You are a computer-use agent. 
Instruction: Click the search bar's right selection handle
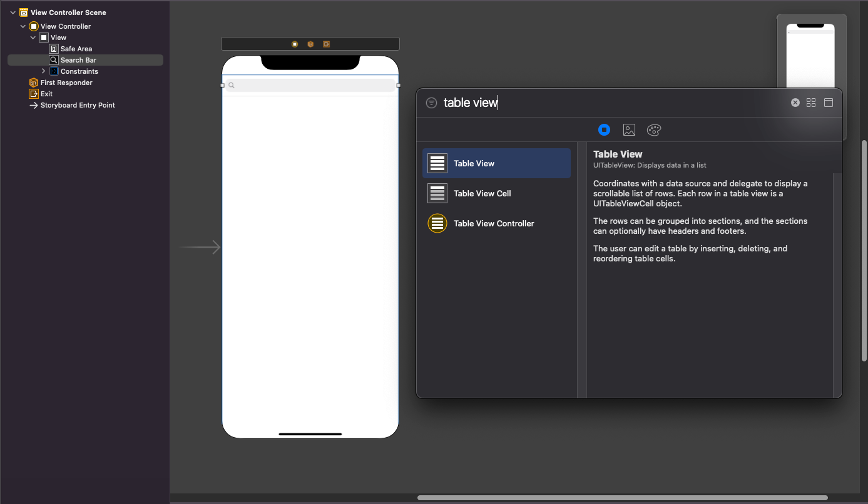399,85
